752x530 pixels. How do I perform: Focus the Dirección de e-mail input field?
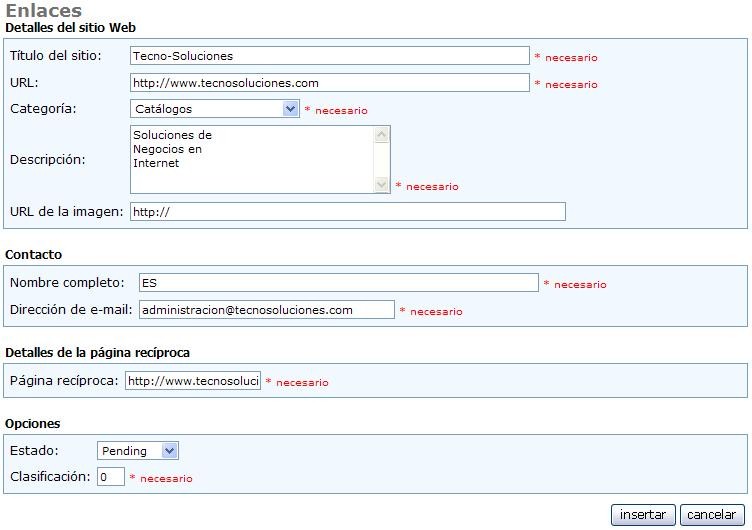coord(266,310)
